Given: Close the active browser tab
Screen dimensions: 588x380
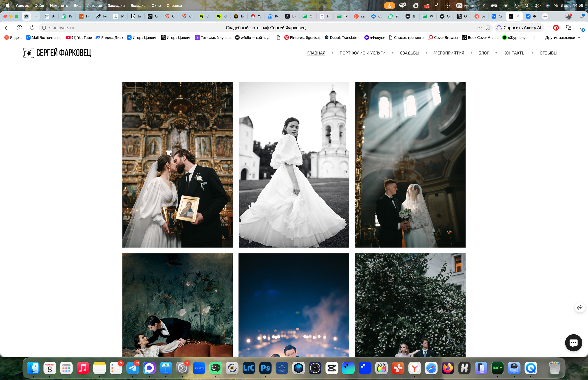Looking at the screenshot, I should (518, 16).
